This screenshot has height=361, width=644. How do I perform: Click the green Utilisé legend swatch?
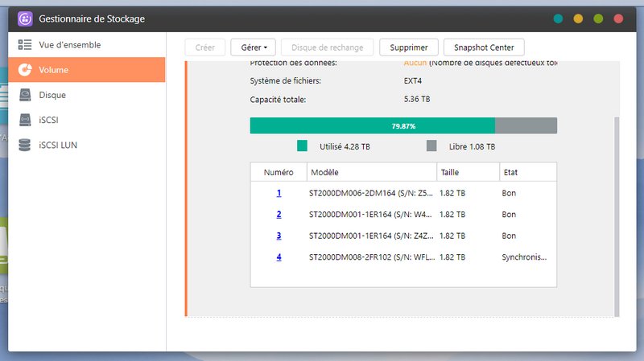303,146
